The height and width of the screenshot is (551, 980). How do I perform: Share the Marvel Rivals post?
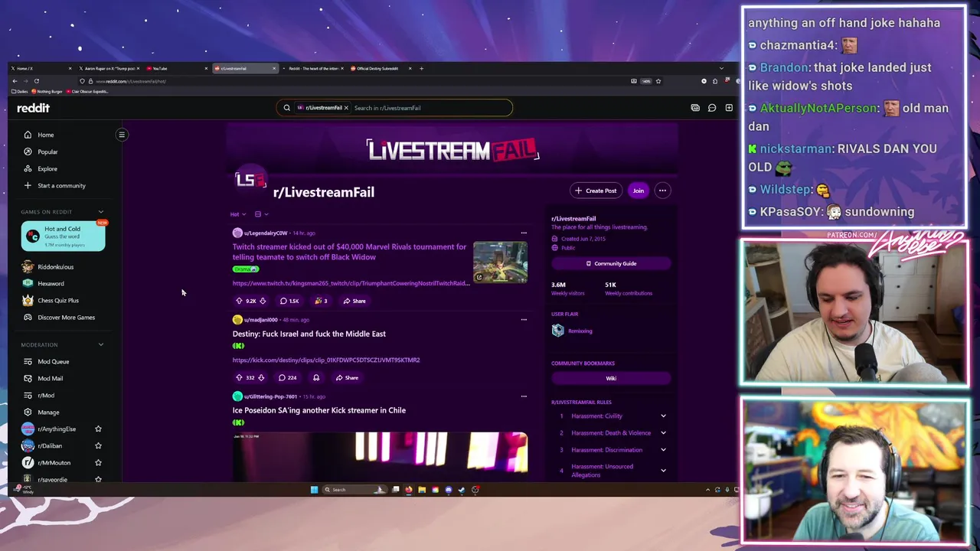coord(354,301)
